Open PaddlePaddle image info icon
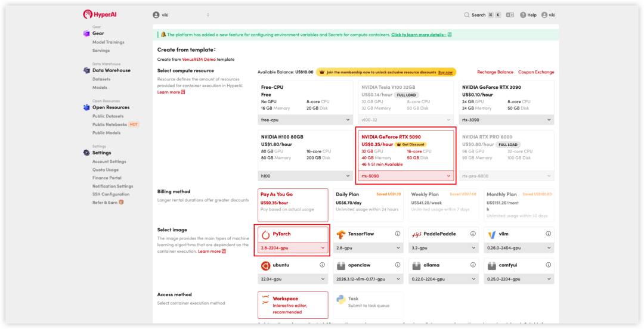644x329 pixels. pyautogui.click(x=473, y=234)
